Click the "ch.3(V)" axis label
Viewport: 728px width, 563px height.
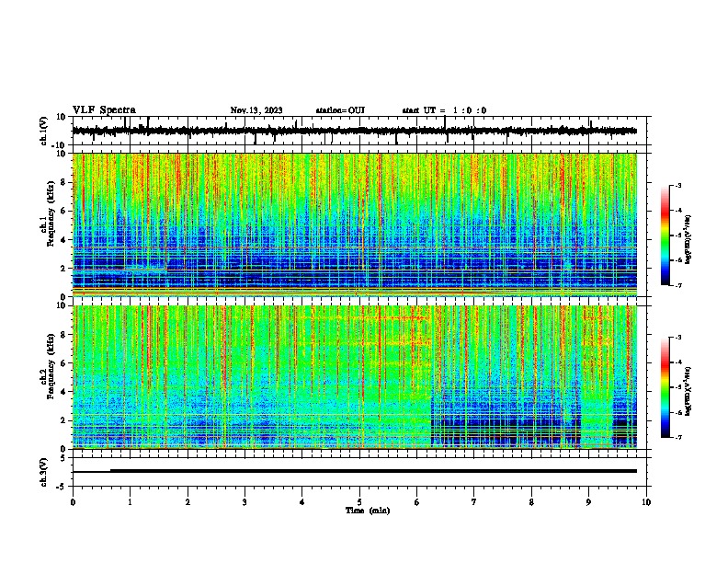(x=44, y=472)
